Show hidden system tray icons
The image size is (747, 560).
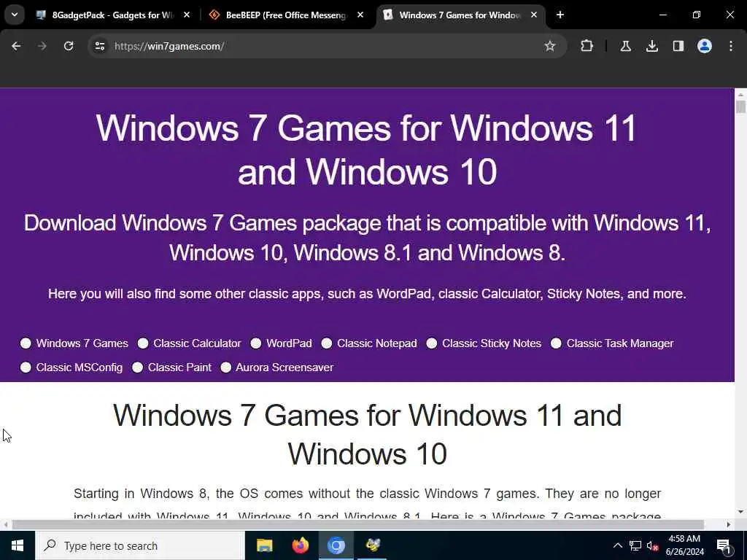tap(617, 545)
